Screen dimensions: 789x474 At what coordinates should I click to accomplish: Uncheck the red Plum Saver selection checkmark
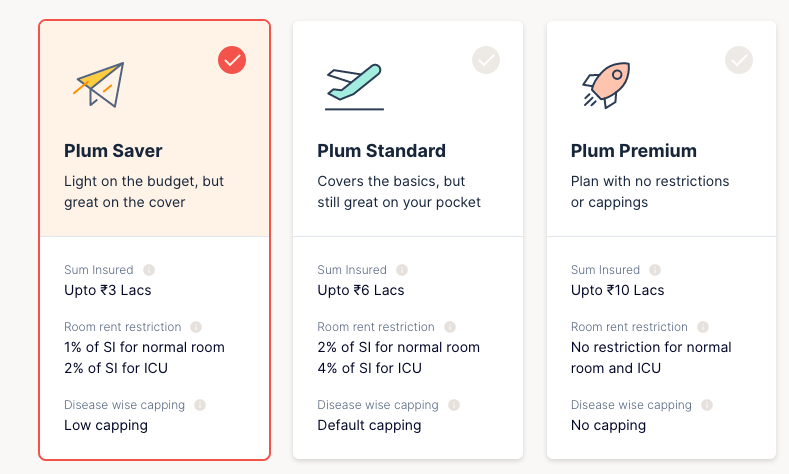pos(232,60)
